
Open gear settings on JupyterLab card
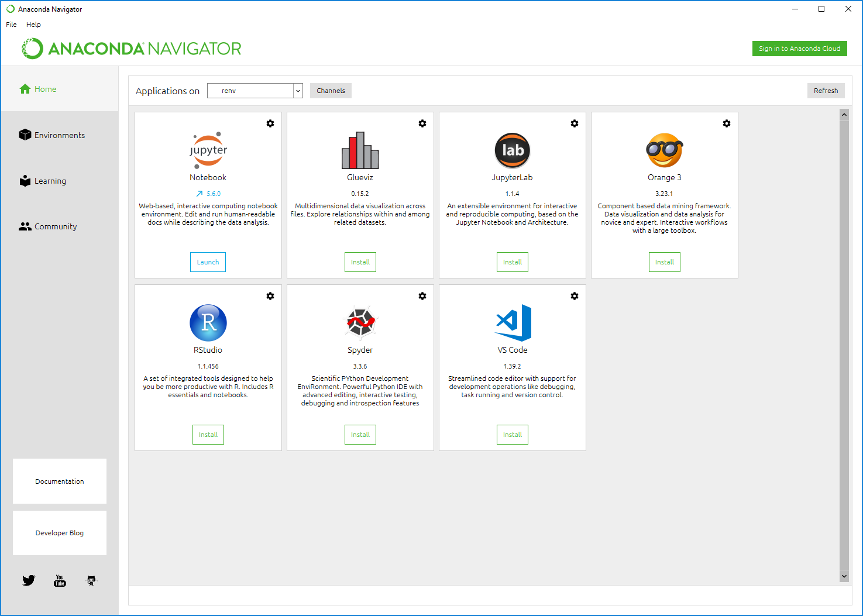pyautogui.click(x=575, y=123)
